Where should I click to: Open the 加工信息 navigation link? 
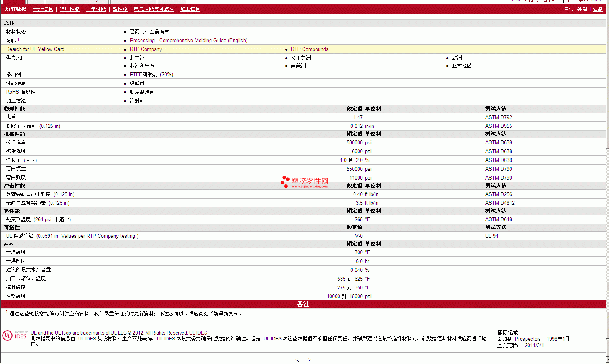190,9
